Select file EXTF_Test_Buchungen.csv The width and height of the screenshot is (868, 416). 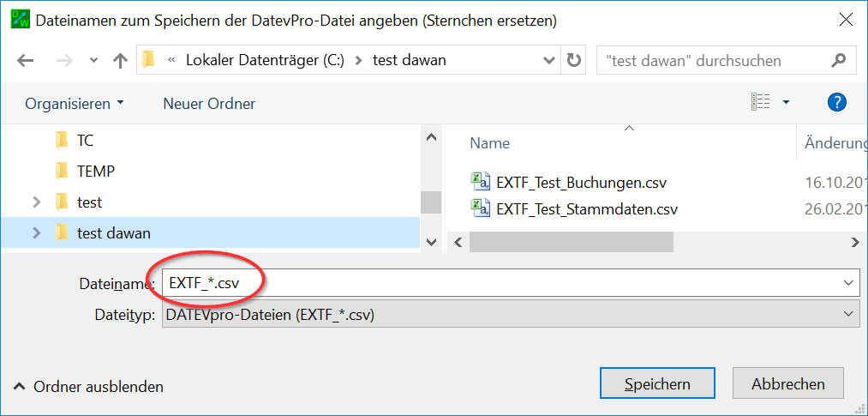pos(583,181)
